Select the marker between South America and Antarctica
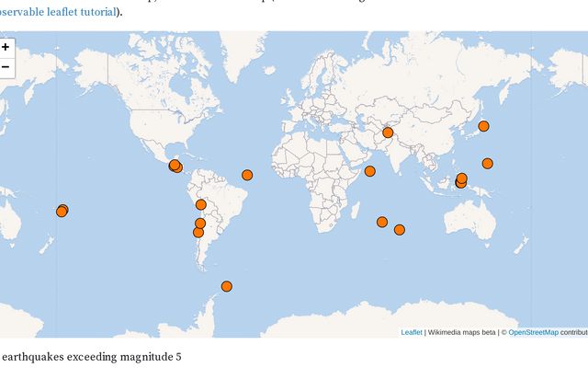Image resolution: width=588 pixels, height=368 pixels. [x=227, y=286]
